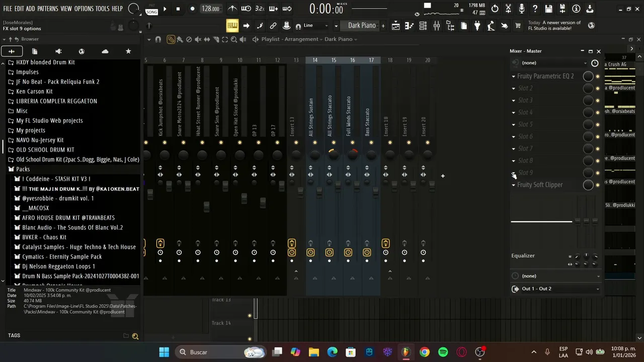Switch to browser starred favorites tab
Image resolution: width=644 pixels, height=362 pixels.
(128, 51)
